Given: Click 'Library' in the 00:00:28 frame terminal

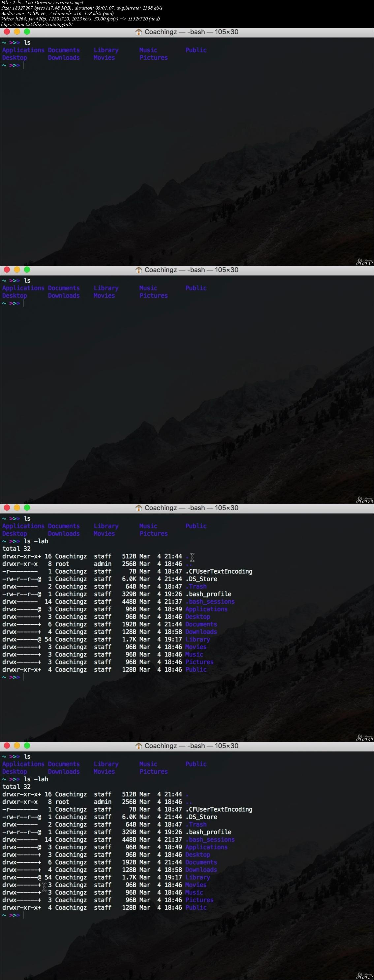Looking at the screenshot, I should coord(106,288).
